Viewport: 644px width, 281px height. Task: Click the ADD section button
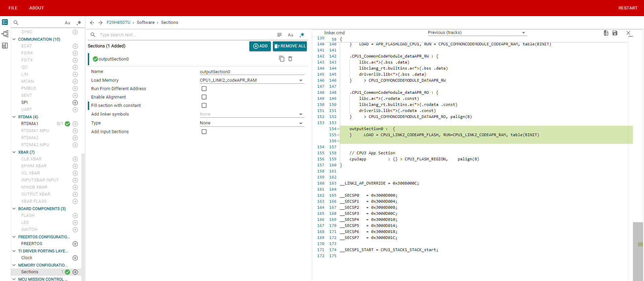(x=260, y=46)
